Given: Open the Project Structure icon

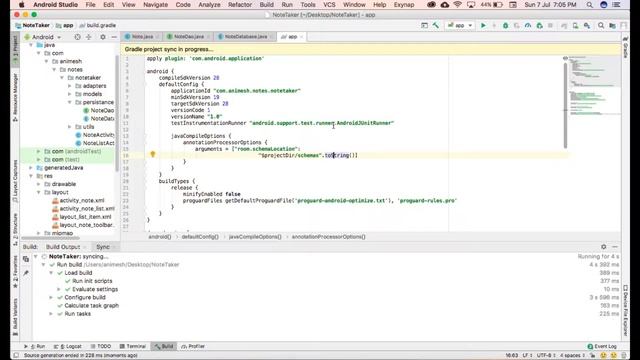Looking at the screenshot, I should [612, 25].
